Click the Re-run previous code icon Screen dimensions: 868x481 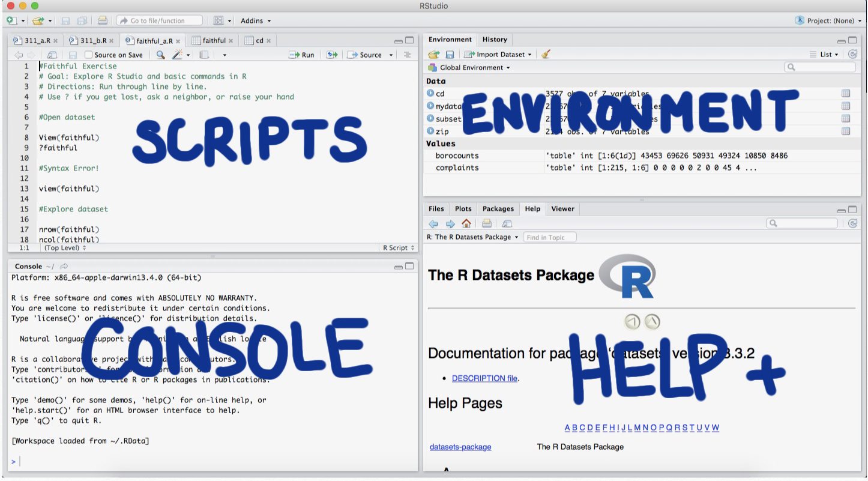(x=332, y=55)
